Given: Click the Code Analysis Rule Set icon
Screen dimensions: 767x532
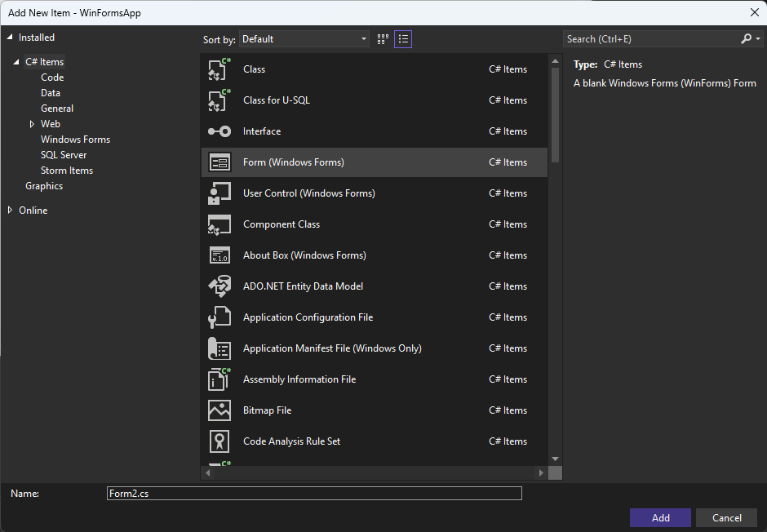Looking at the screenshot, I should coord(219,441).
